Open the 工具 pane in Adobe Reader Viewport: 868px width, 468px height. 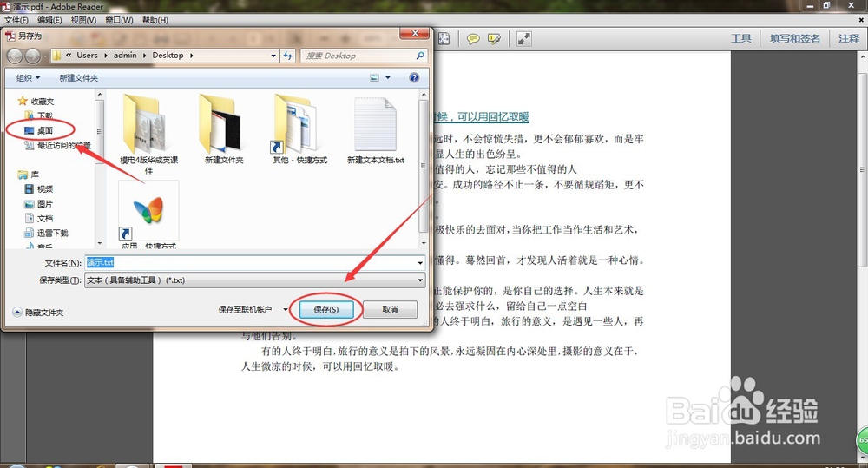(x=740, y=38)
